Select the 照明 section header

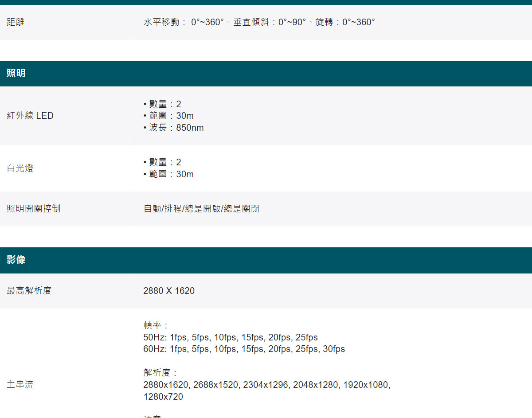[x=16, y=74]
